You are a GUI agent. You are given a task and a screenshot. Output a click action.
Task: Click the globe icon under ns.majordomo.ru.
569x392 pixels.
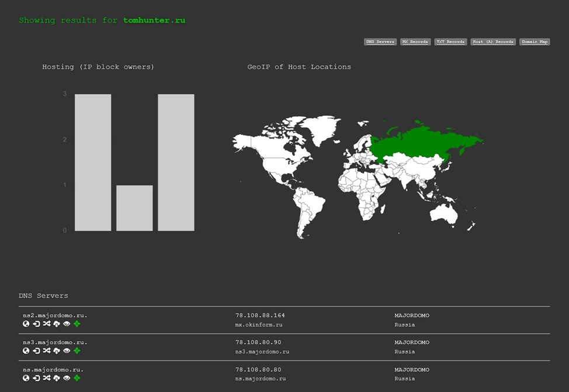click(x=26, y=378)
